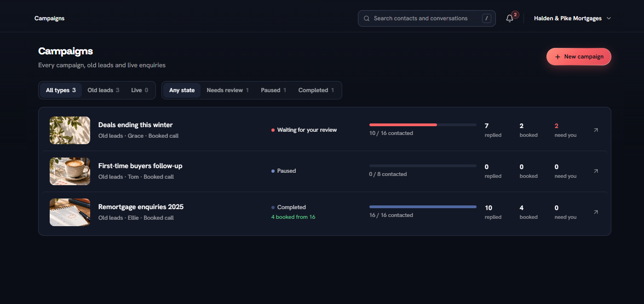Click the slash shortcut key badge
The image size is (644, 304).
[487, 18]
